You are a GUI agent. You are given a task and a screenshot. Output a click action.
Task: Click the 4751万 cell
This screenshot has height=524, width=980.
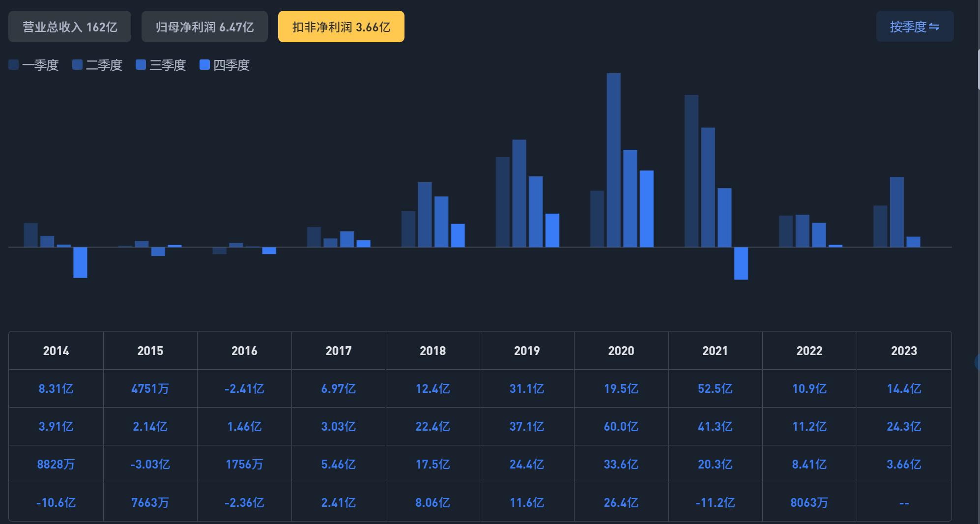[150, 388]
